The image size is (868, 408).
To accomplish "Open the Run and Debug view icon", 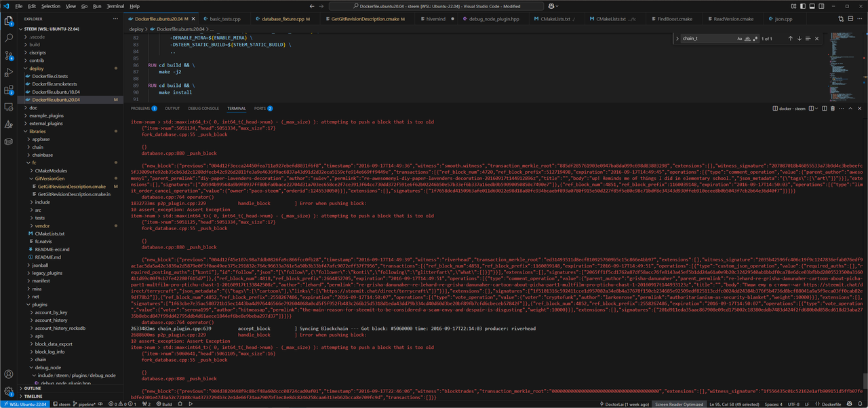I will [9, 72].
